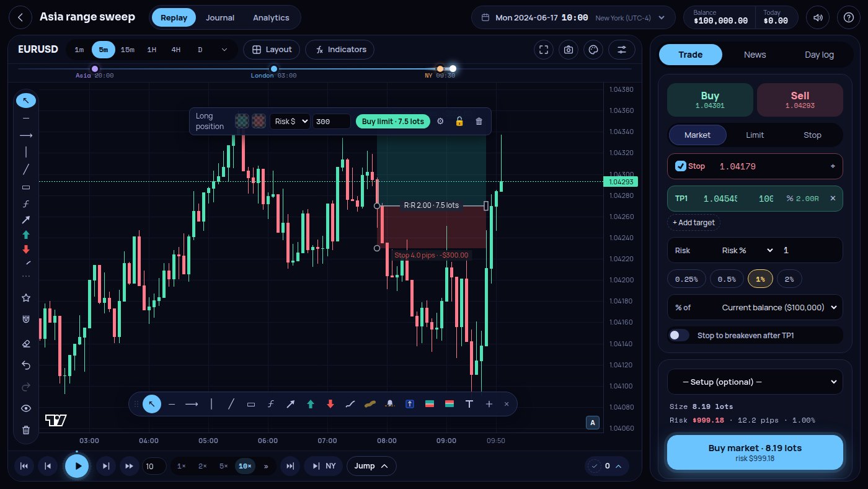868x489 pixels.
Task: Select the Limit order type
Action: [x=755, y=135]
